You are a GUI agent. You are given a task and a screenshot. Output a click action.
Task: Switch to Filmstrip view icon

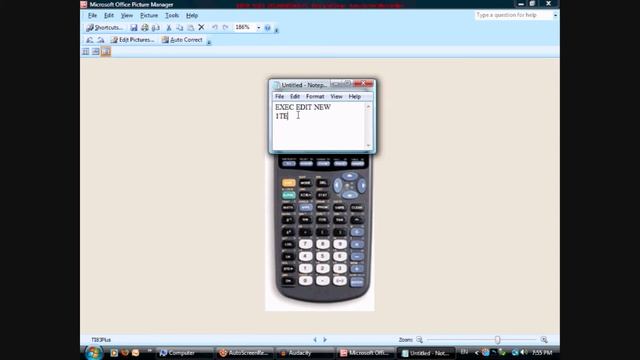[96, 51]
